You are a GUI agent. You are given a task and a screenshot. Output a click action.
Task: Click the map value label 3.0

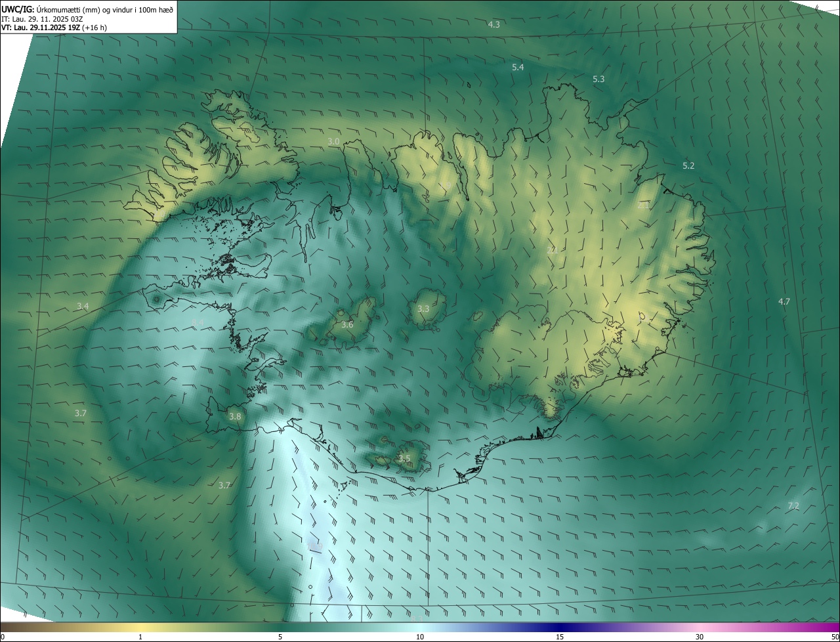coord(333,142)
